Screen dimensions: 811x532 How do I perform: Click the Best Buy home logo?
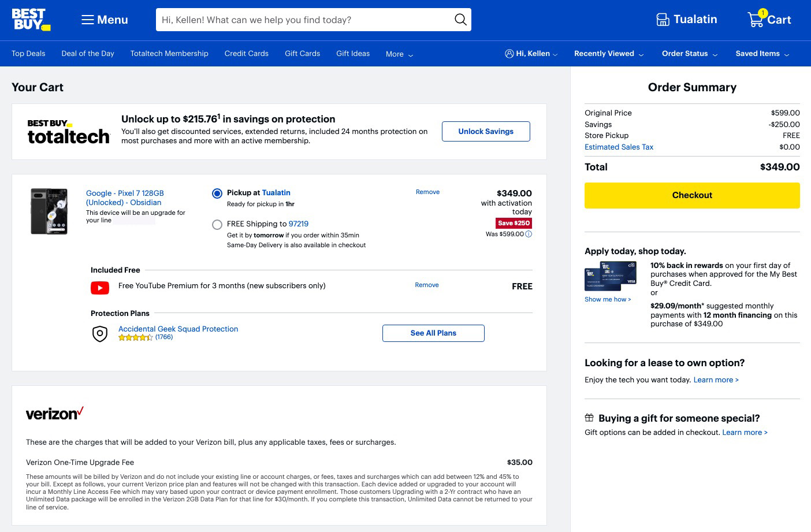click(31, 19)
